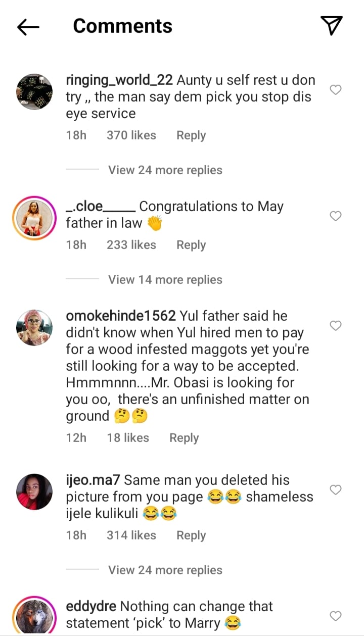364x644 pixels.
Task: Expand View 14 more replies
Action: point(165,280)
